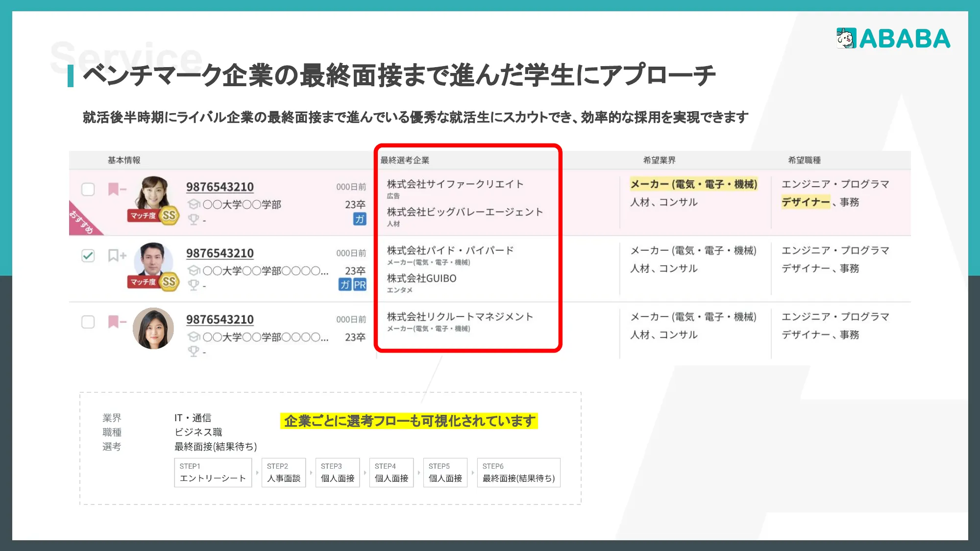Click graduation cap icon beside ○○大学○○学部 in first row
This screenshot has width=980, height=551.
(x=194, y=204)
